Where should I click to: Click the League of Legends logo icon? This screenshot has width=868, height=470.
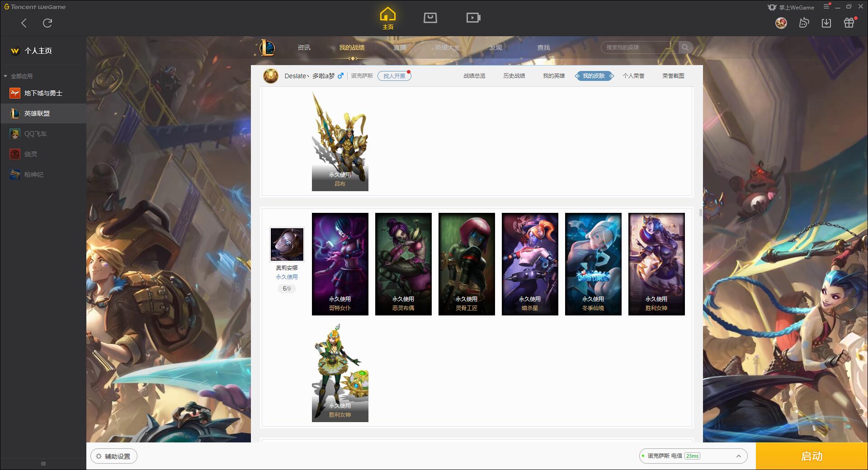click(267, 47)
